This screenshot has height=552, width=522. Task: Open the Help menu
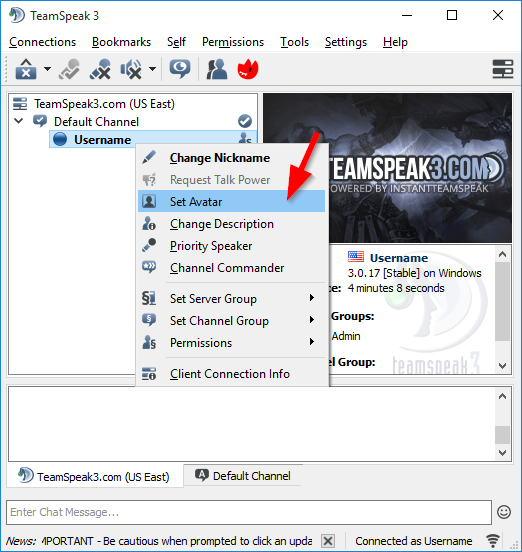click(395, 42)
